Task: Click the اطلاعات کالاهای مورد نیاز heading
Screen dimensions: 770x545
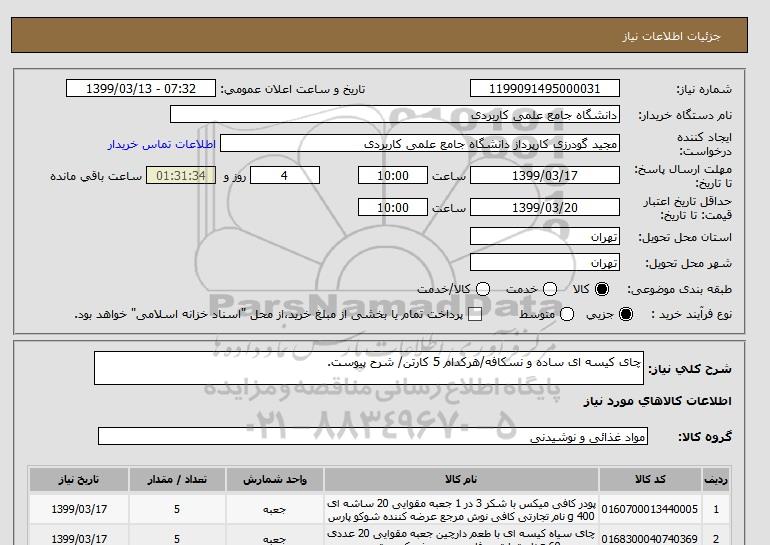Action: tap(657, 401)
